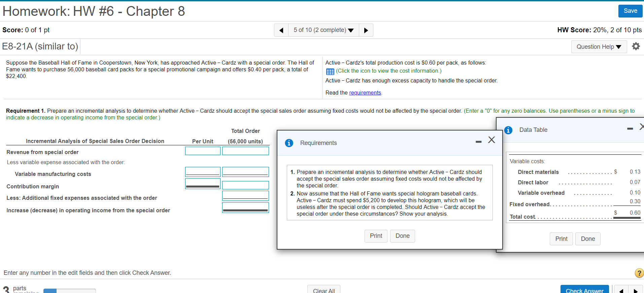Click Revenue per unit input field
The image size is (644, 293).
coord(203,151)
